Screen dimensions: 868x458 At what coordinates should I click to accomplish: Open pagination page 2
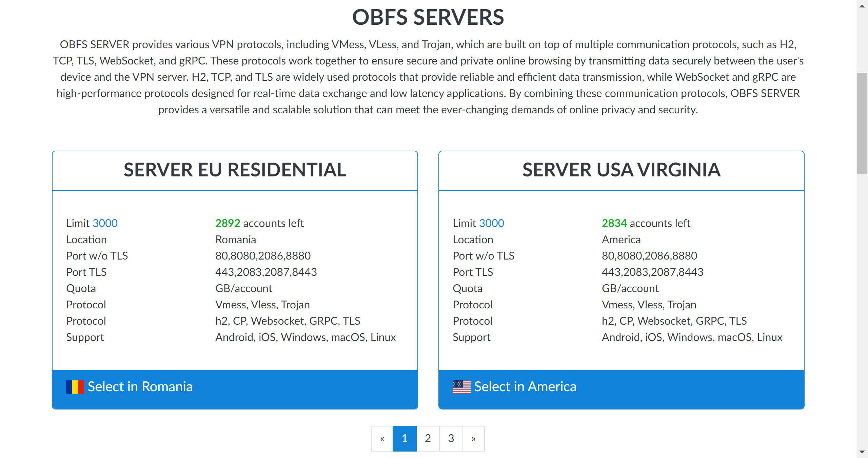(x=428, y=439)
